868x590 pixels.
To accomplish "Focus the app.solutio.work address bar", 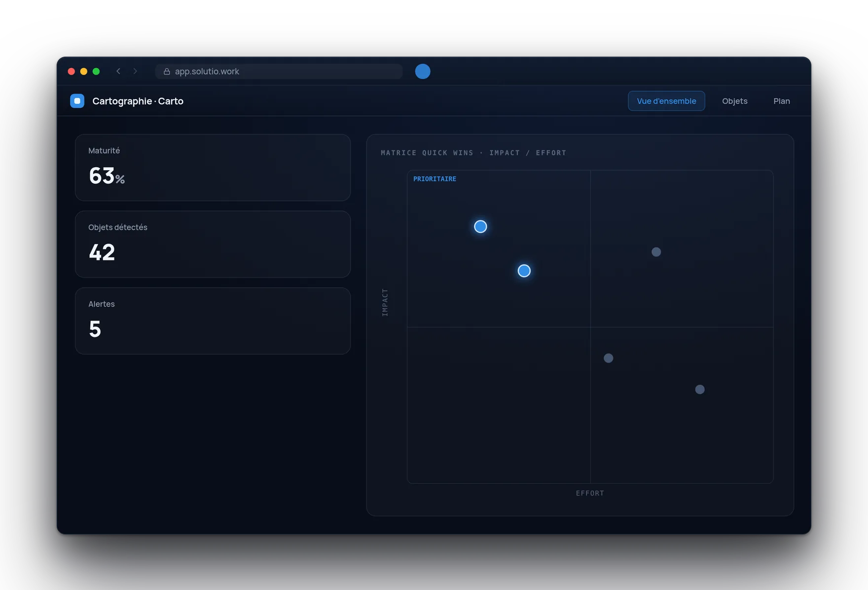I will tap(279, 72).
